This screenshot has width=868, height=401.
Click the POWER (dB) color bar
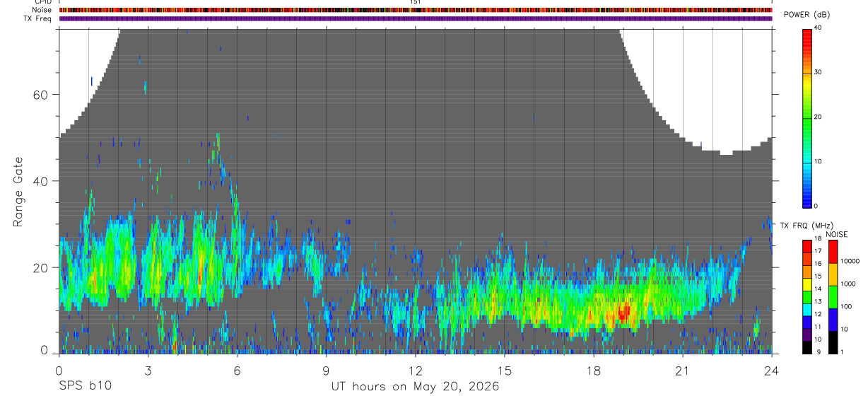(807, 117)
